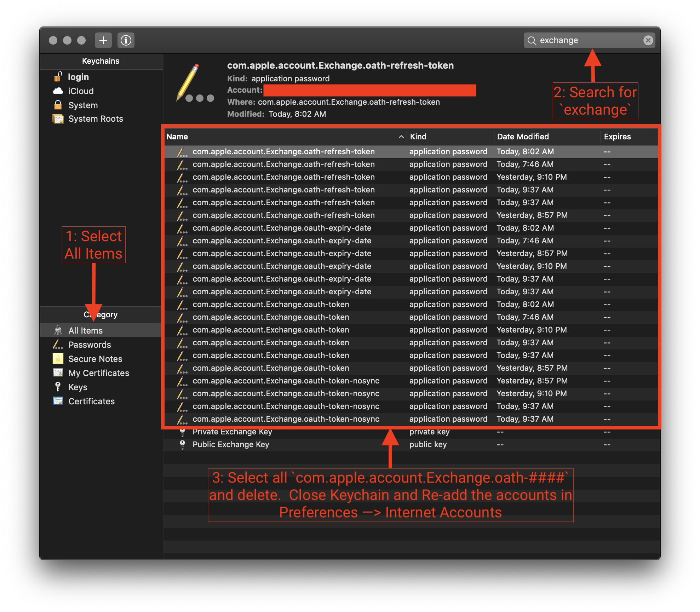Select oauth-token row modified Yesterday, 8:57 PM
The image size is (700, 612).
[x=411, y=368]
